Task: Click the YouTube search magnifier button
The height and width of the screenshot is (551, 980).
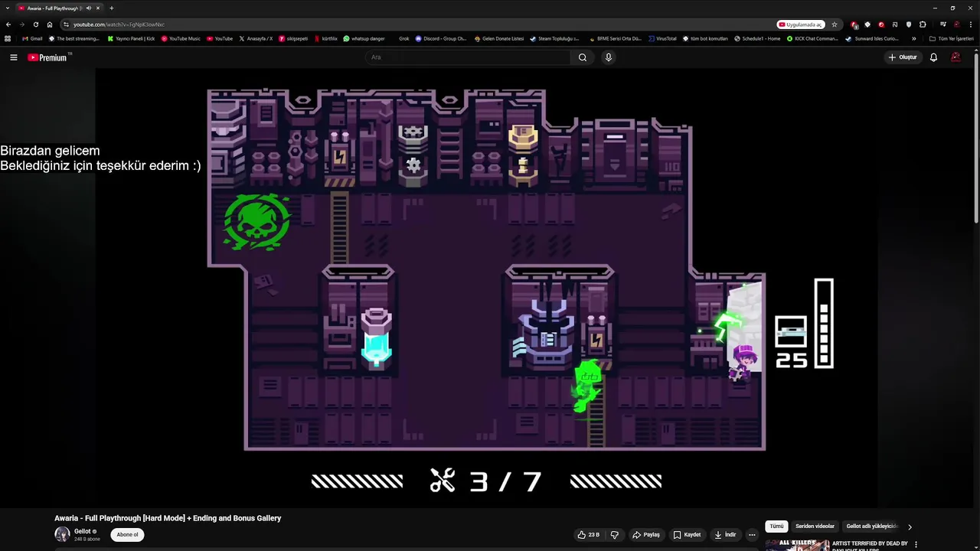Action: [x=583, y=57]
